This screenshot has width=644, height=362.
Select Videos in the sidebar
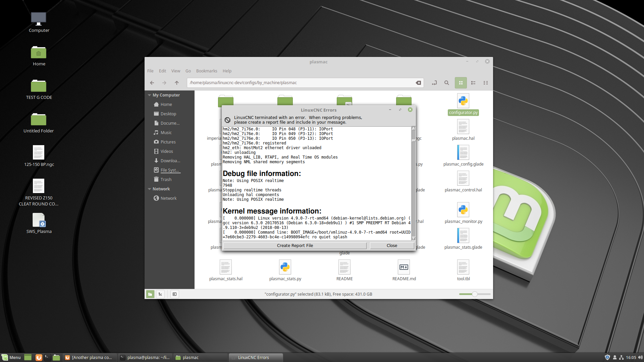click(x=166, y=152)
